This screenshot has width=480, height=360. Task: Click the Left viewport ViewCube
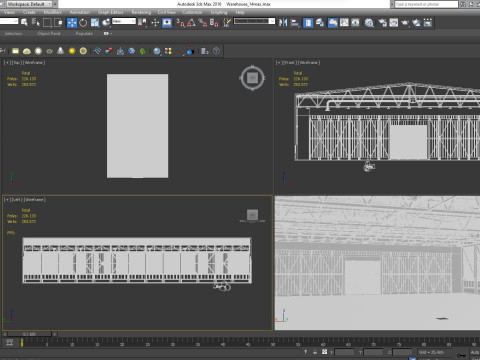click(x=252, y=216)
